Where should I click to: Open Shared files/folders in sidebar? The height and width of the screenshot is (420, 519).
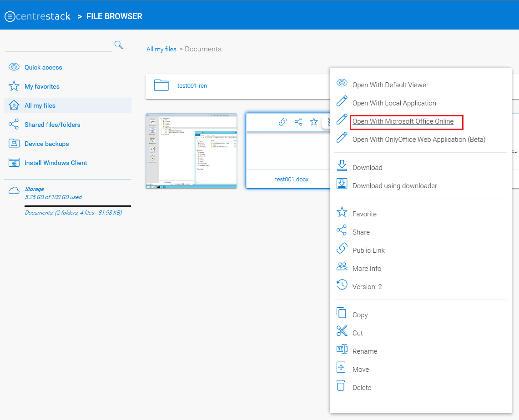52,125
